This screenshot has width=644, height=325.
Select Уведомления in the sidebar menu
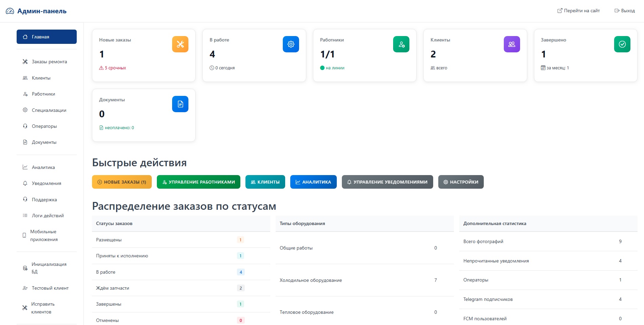pyautogui.click(x=47, y=183)
